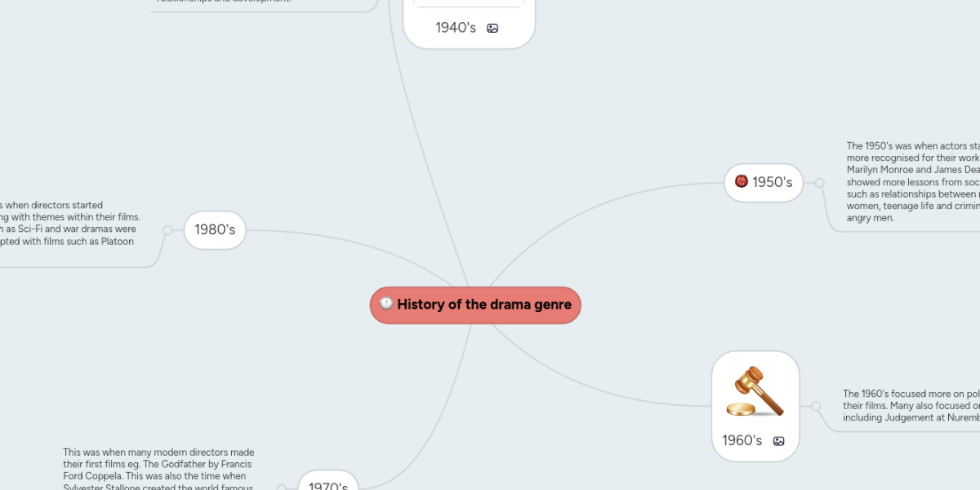This screenshot has width=980, height=490.
Task: Open the image attachment icon next to 1960's
Action: click(x=778, y=441)
